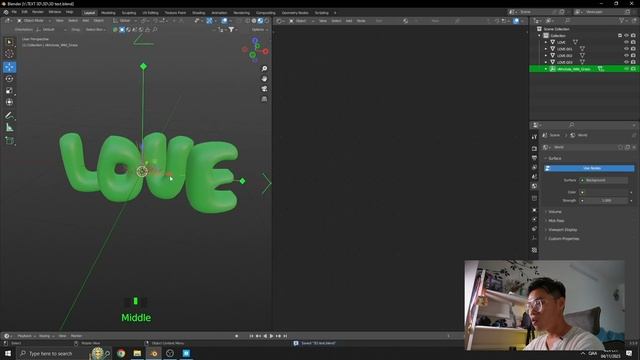The height and width of the screenshot is (360, 640).
Task: Switch to the Sculpting workspace tab
Action: click(x=129, y=13)
